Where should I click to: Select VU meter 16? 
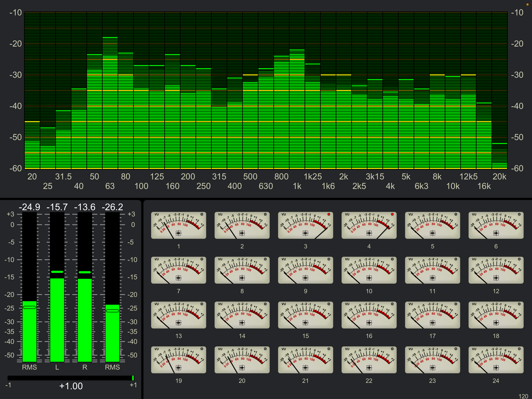coord(369,315)
